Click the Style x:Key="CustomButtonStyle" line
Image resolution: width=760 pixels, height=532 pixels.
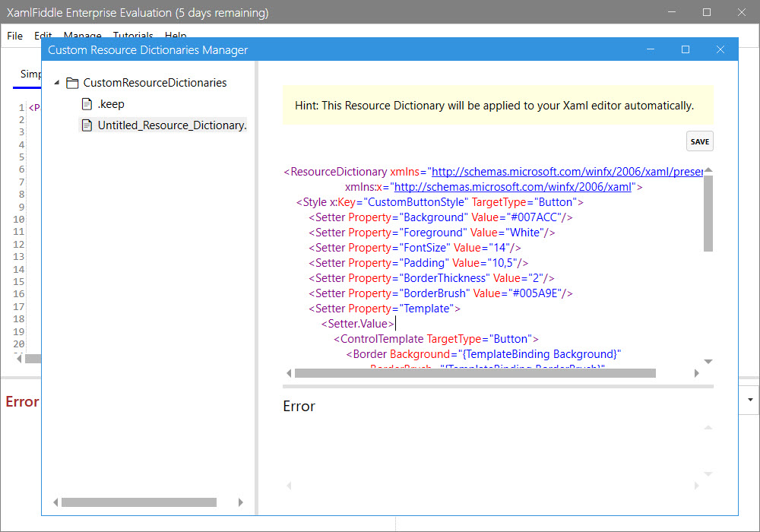439,202
